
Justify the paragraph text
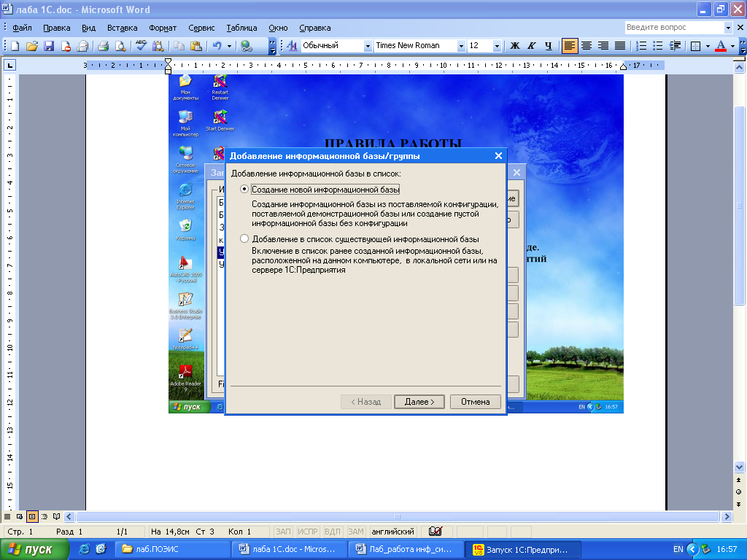pos(620,46)
